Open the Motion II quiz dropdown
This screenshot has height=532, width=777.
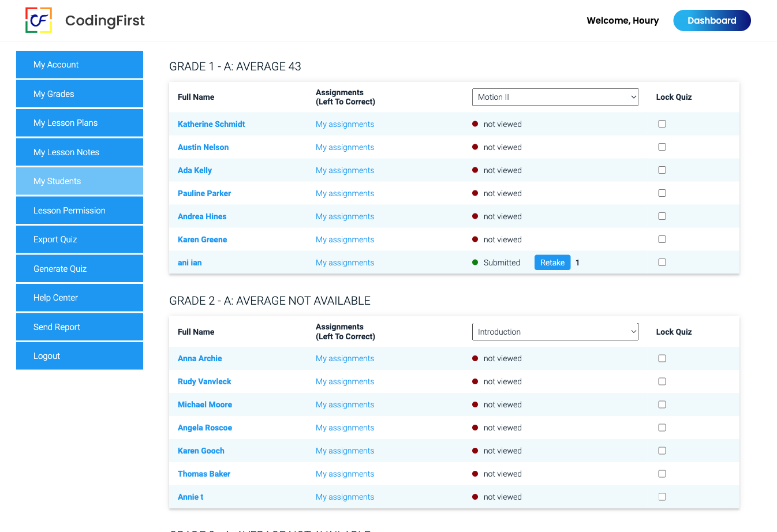pos(555,97)
